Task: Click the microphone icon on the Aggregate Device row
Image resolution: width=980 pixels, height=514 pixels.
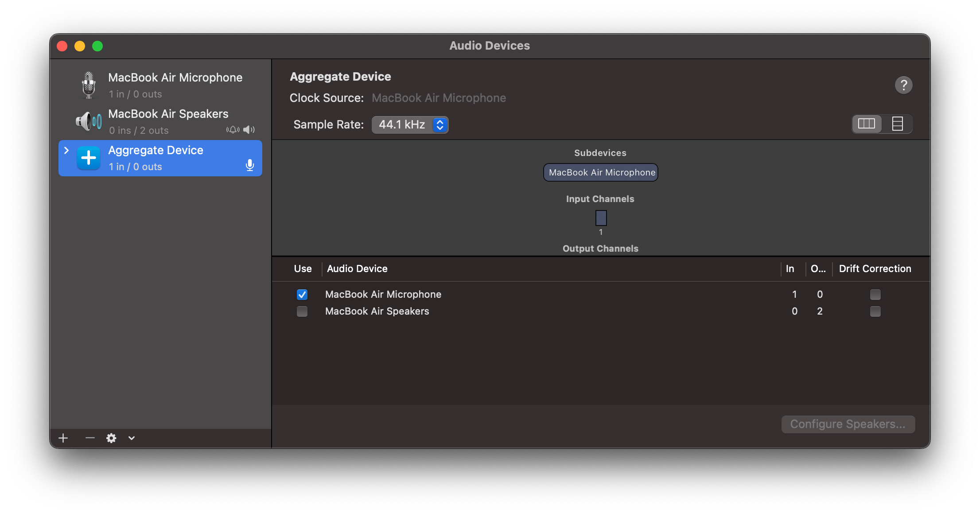Action: tap(250, 164)
